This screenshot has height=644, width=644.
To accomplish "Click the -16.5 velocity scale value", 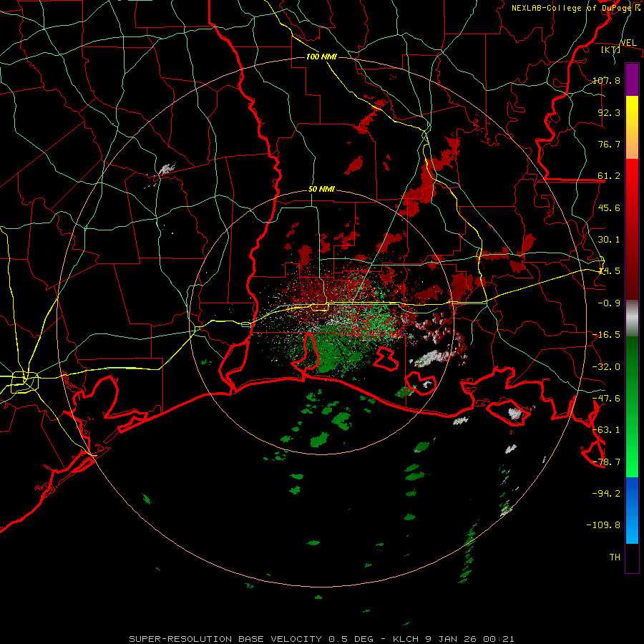I will (x=606, y=335).
